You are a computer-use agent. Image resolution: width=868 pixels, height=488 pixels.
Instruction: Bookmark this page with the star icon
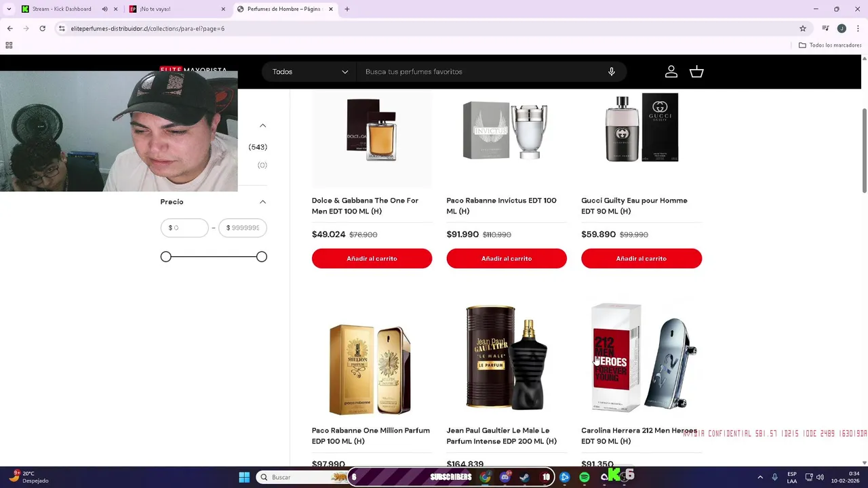coord(803,28)
